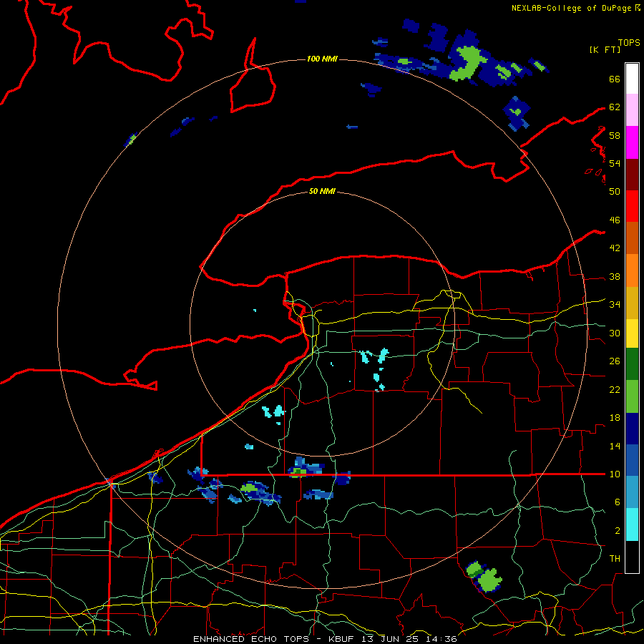Click legend value 34
This screenshot has height=644, width=644.
tap(615, 304)
